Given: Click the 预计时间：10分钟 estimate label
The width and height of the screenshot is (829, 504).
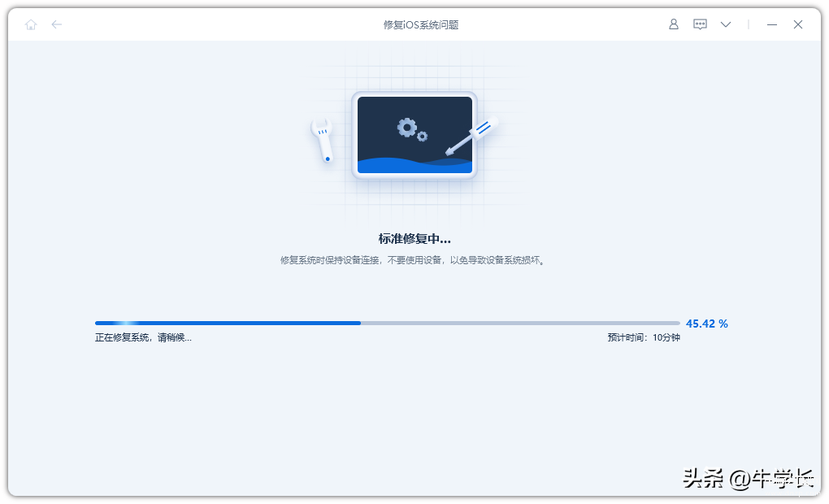Looking at the screenshot, I should [x=643, y=337].
